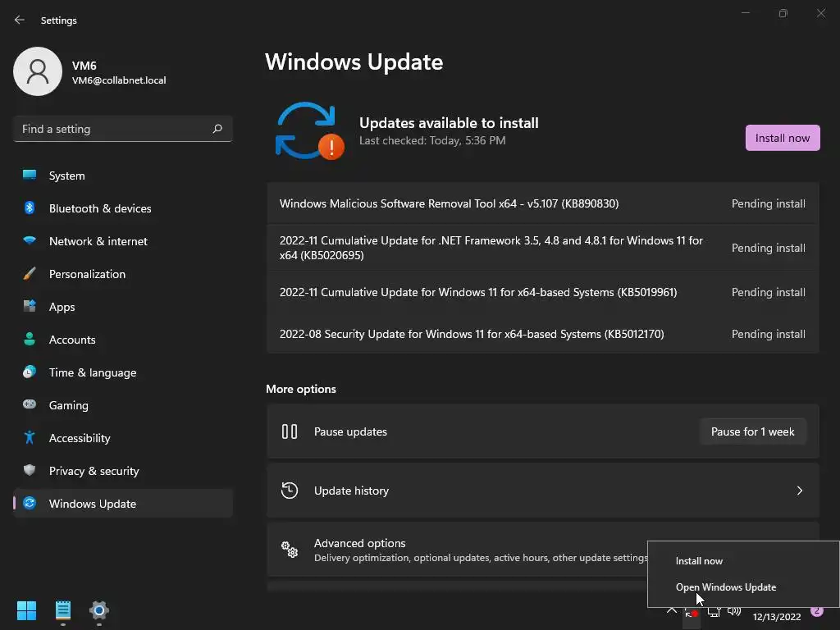This screenshot has width=840, height=630.
Task: Click the search magnifier icon
Action: point(217,129)
